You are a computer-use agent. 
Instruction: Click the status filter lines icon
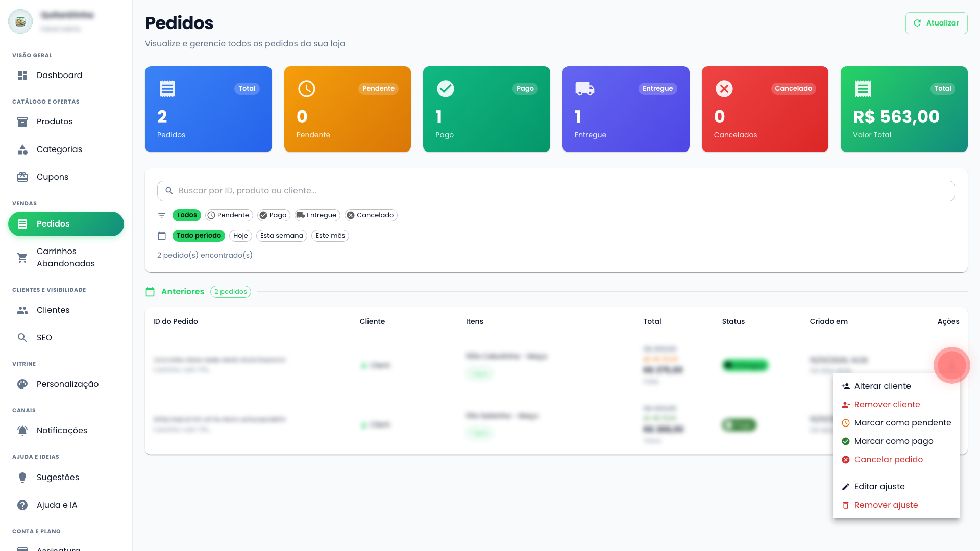(x=162, y=215)
